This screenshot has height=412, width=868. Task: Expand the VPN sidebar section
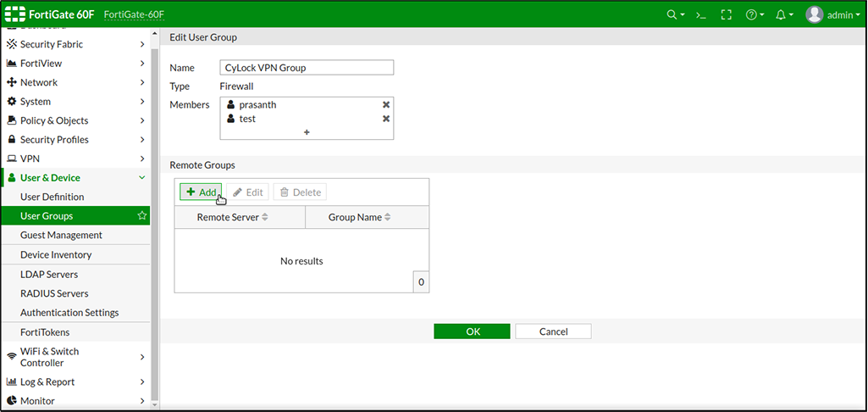pos(75,159)
